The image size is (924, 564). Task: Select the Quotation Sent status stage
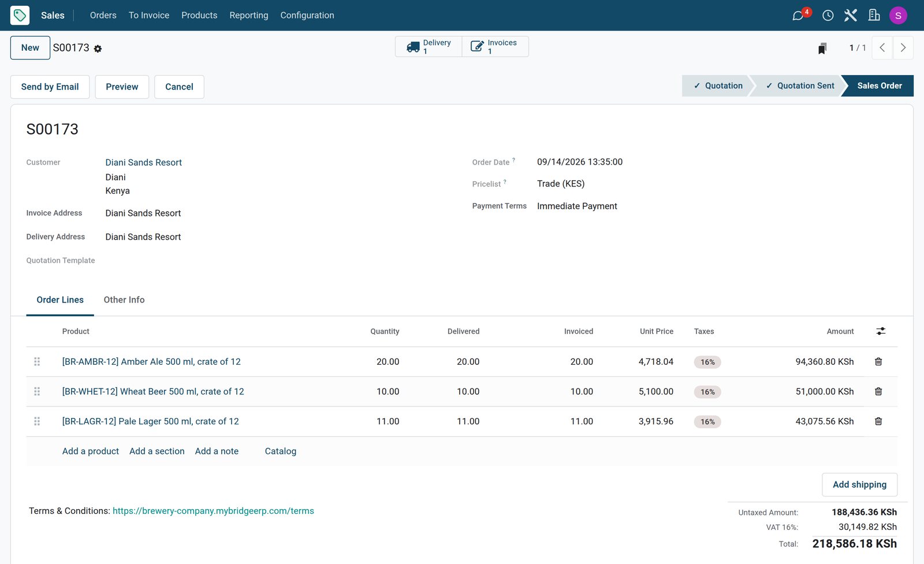pyautogui.click(x=800, y=86)
